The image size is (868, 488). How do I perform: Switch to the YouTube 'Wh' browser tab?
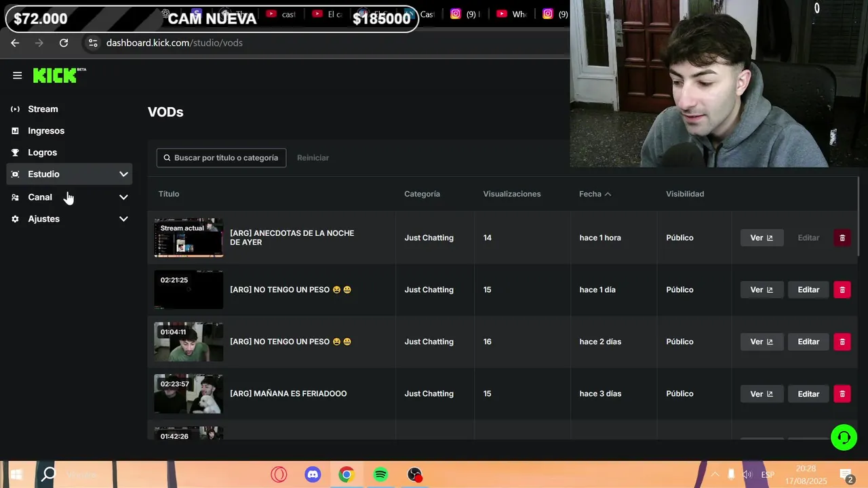tap(512, 14)
